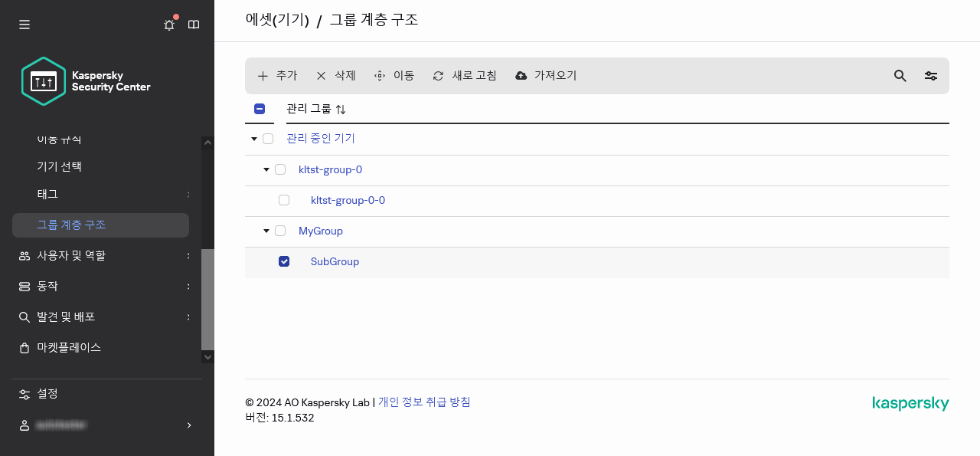Open column filter settings icon

(930, 76)
